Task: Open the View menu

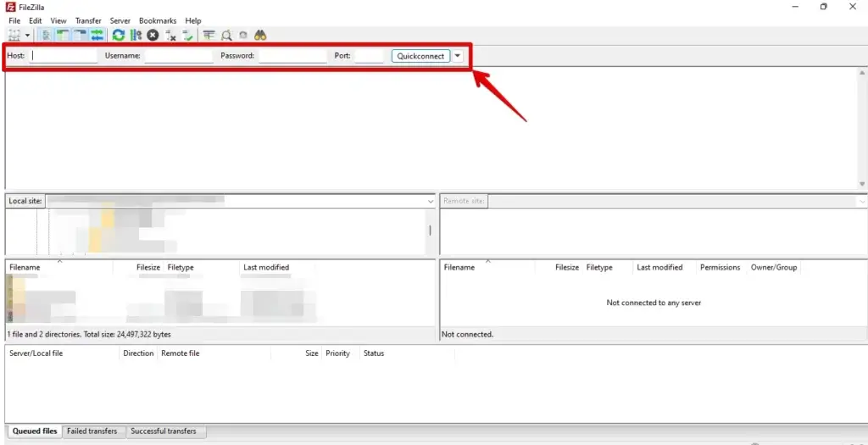Action: pyautogui.click(x=58, y=20)
